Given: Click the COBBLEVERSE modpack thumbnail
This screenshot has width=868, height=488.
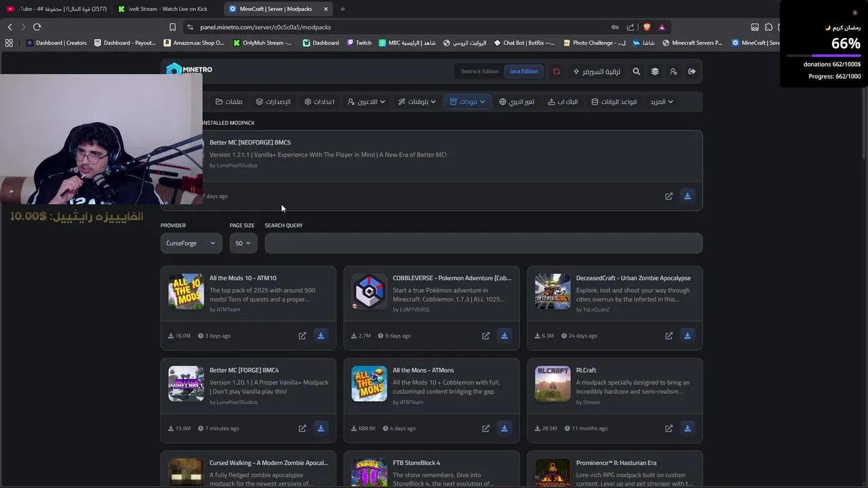Looking at the screenshot, I should click(369, 291).
